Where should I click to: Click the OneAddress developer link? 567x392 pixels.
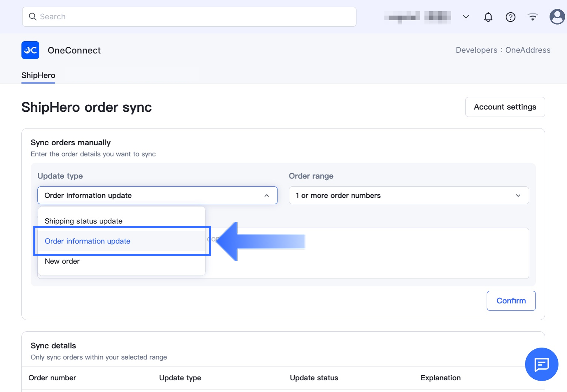(x=528, y=50)
